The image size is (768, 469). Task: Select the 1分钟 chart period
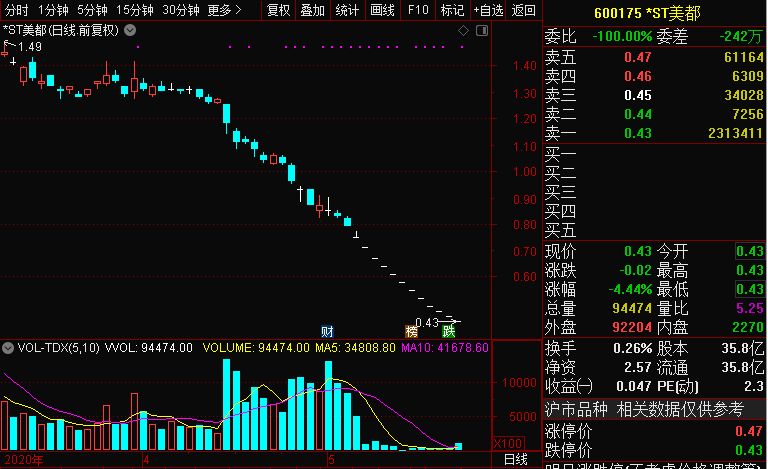click(53, 10)
